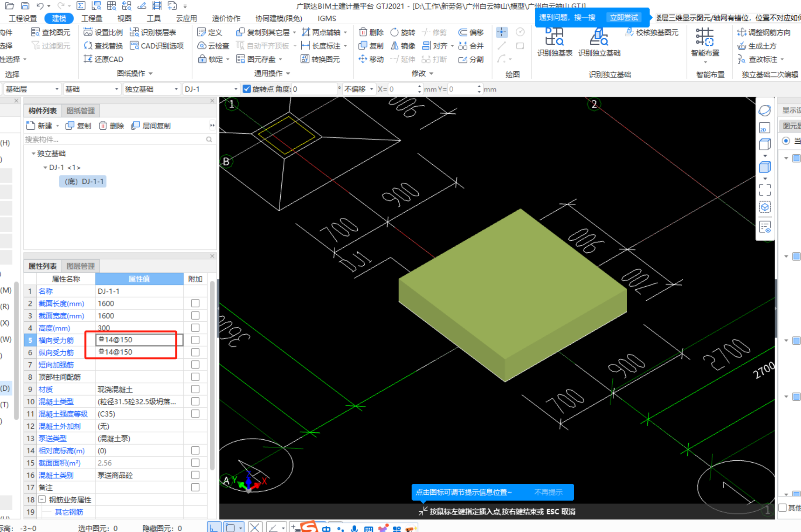
Task: Select (底) DJ-1-1 tree item
Action: 83,181
